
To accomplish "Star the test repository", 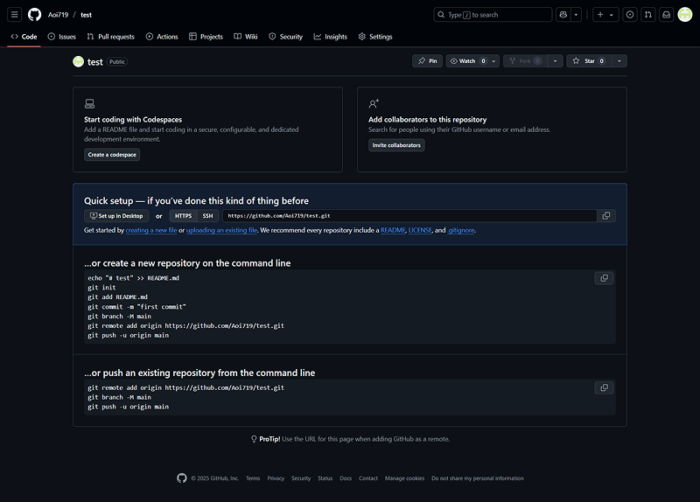I will pyautogui.click(x=589, y=61).
